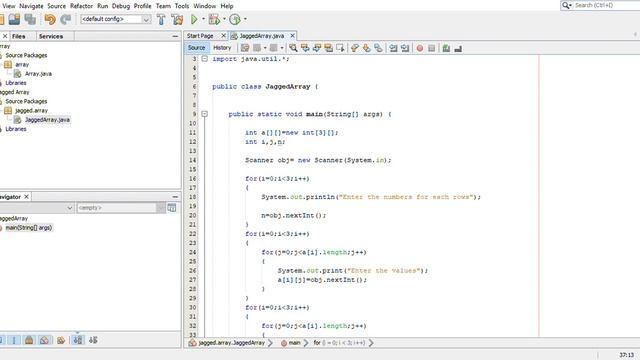Click jagged.array.JaggedArray breadcrumb

coord(231,343)
